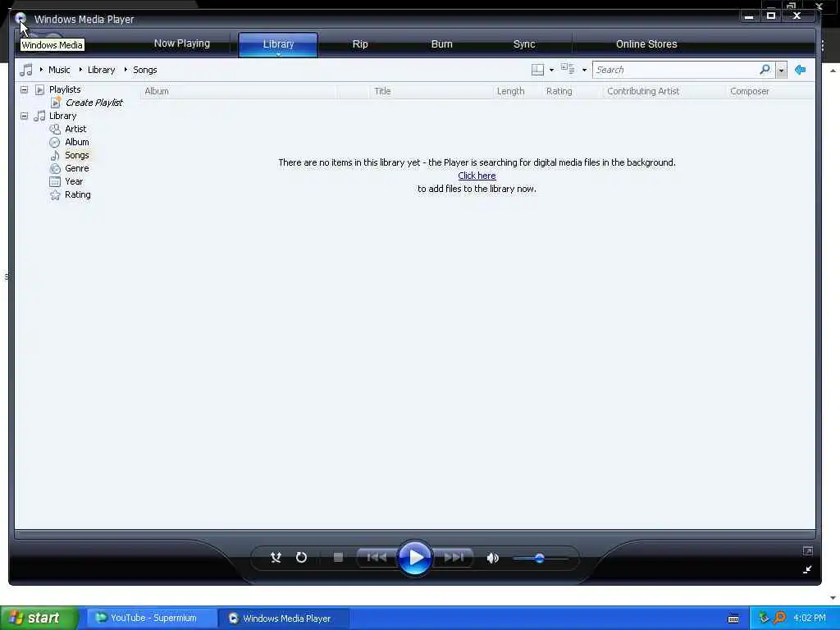Select the Library tree node
840x630 pixels.
(62, 116)
